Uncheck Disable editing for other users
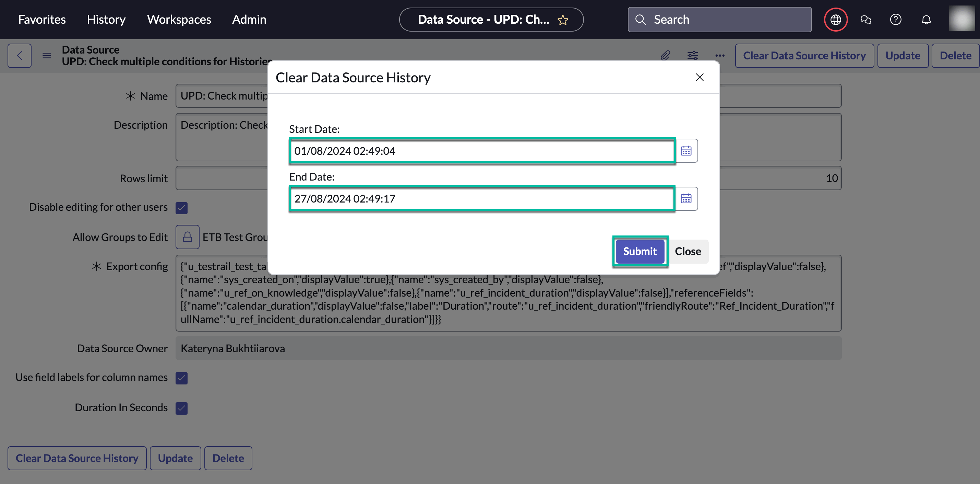Image resolution: width=980 pixels, height=484 pixels. tap(182, 208)
